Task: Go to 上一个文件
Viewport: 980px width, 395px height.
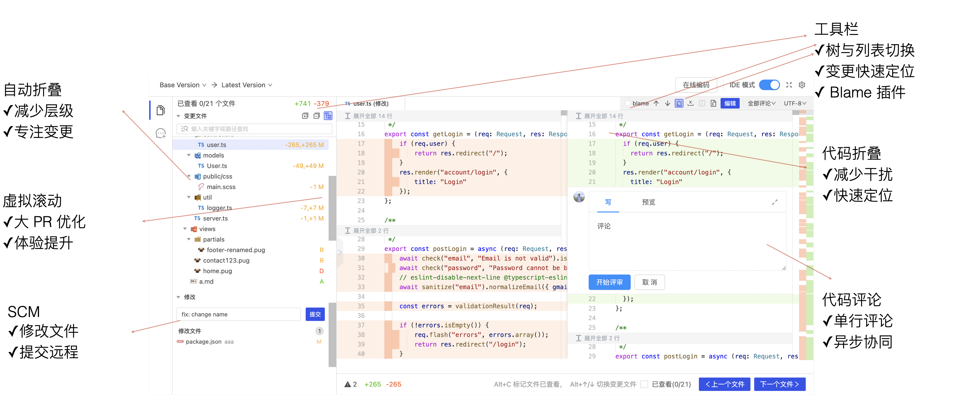Action: pyautogui.click(x=724, y=384)
